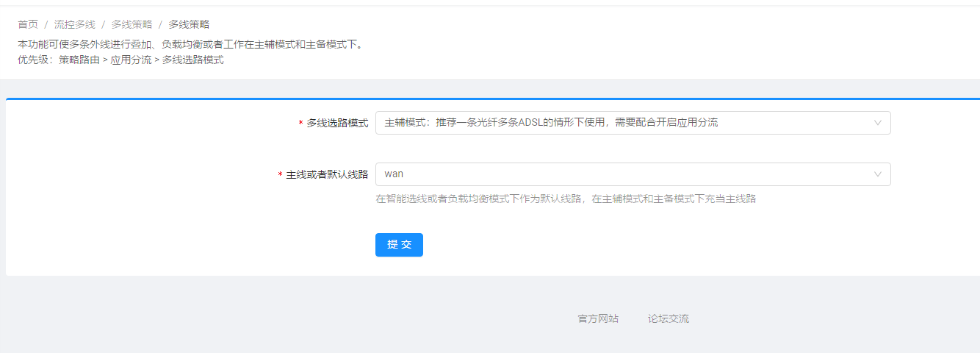Click the chevron arrow in 多线选路模式 field
The height and width of the screenshot is (353, 980).
tap(877, 123)
